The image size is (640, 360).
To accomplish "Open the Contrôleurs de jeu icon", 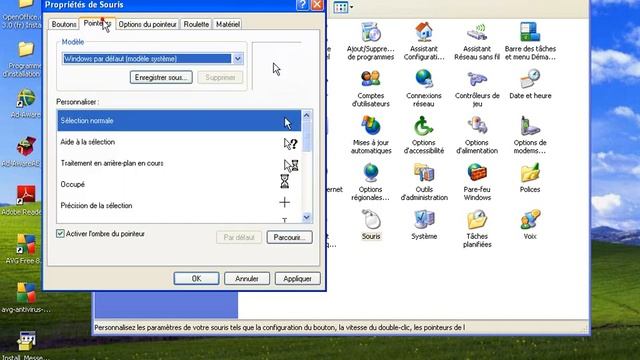I will pyautogui.click(x=477, y=88).
